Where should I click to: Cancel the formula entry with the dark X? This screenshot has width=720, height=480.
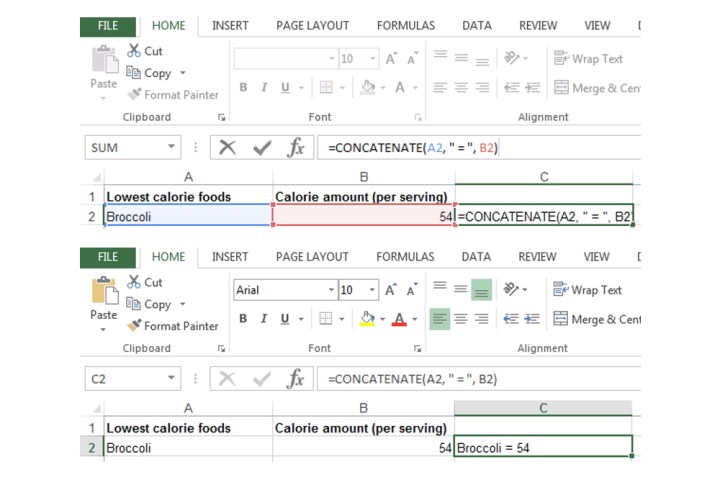(228, 148)
